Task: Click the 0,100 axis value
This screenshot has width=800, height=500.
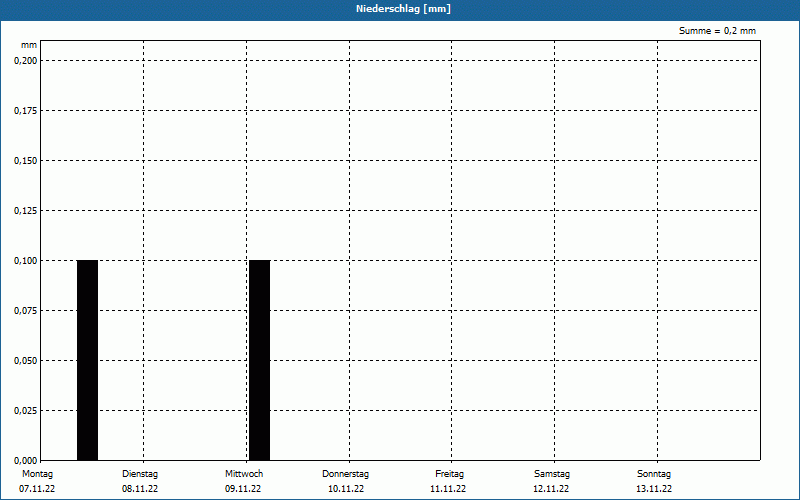Action: pos(26,261)
